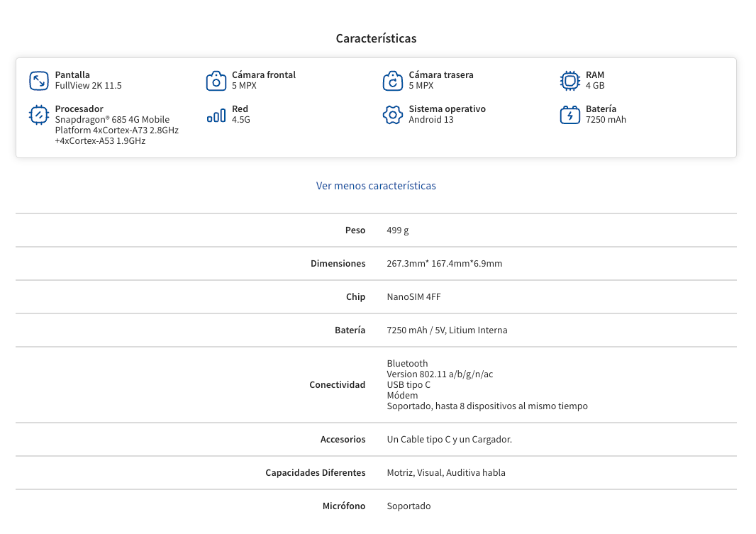Click the Procesador chip icon
Viewport: 756px width, 534px height.
(38, 115)
